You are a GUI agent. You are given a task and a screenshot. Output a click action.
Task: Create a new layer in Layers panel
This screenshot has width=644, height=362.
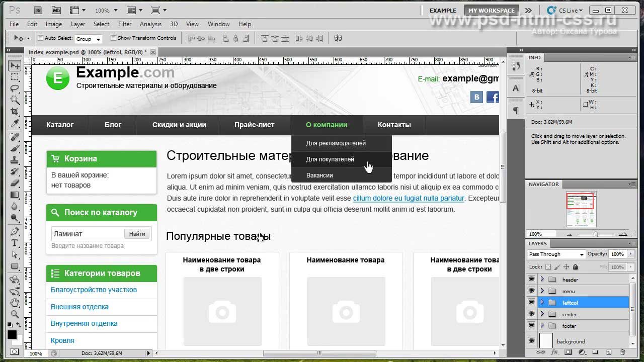tap(608, 352)
